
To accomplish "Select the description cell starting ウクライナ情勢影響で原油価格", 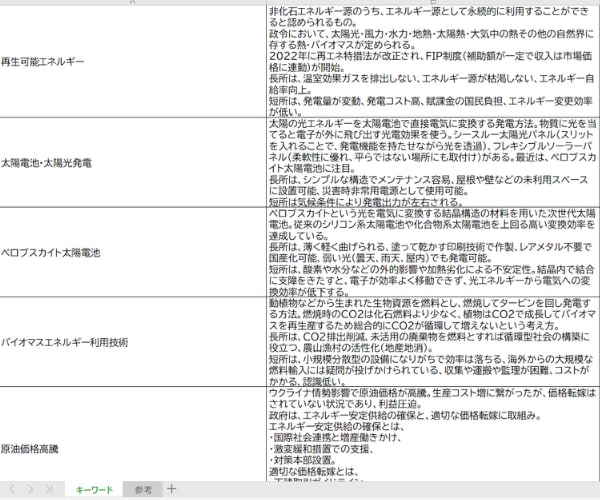I will [x=432, y=434].
